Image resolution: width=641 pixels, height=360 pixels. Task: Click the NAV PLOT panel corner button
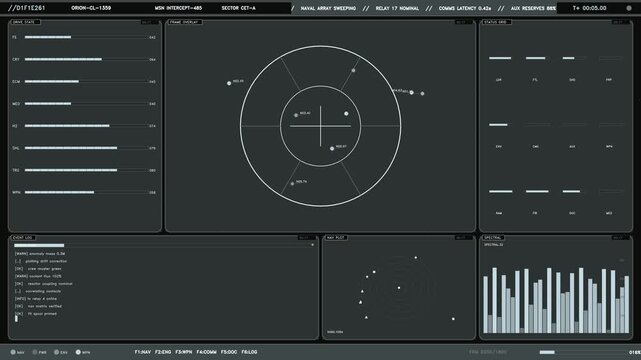click(464, 237)
